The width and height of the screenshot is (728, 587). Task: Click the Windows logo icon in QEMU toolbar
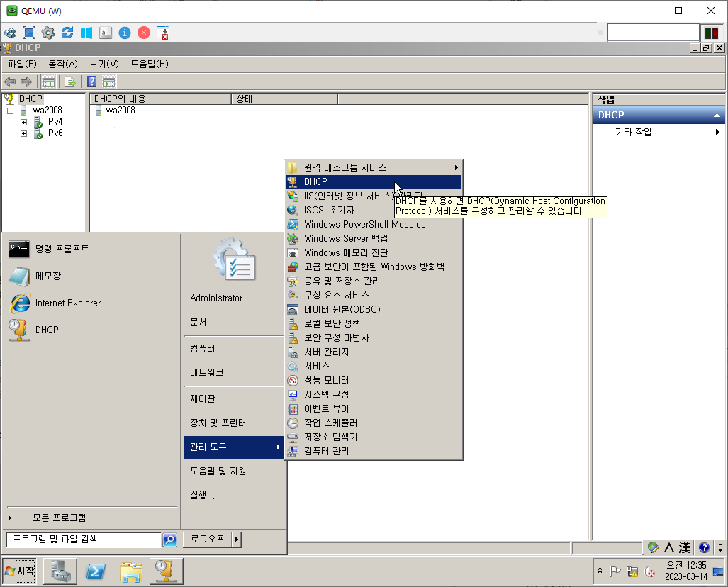(x=86, y=33)
